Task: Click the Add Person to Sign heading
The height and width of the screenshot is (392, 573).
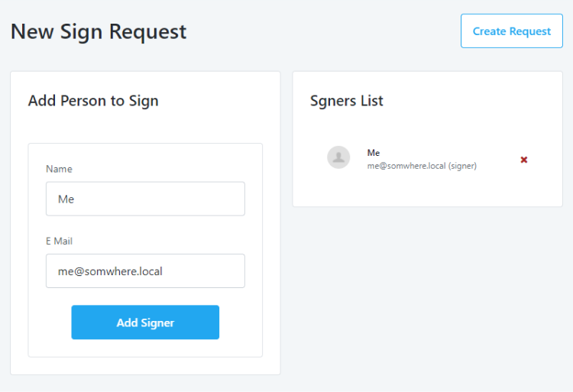Action: click(93, 100)
